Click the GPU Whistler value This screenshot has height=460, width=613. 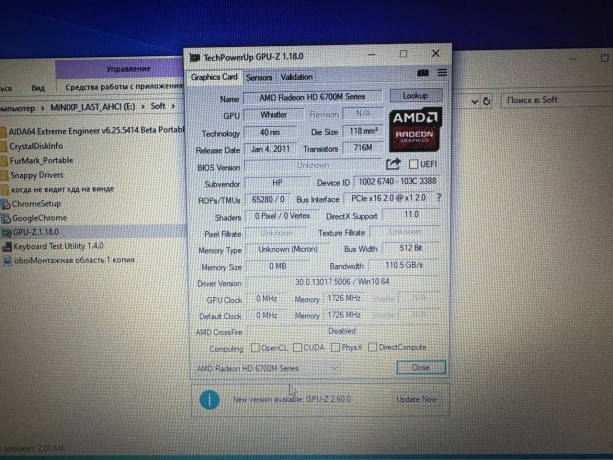click(x=274, y=115)
